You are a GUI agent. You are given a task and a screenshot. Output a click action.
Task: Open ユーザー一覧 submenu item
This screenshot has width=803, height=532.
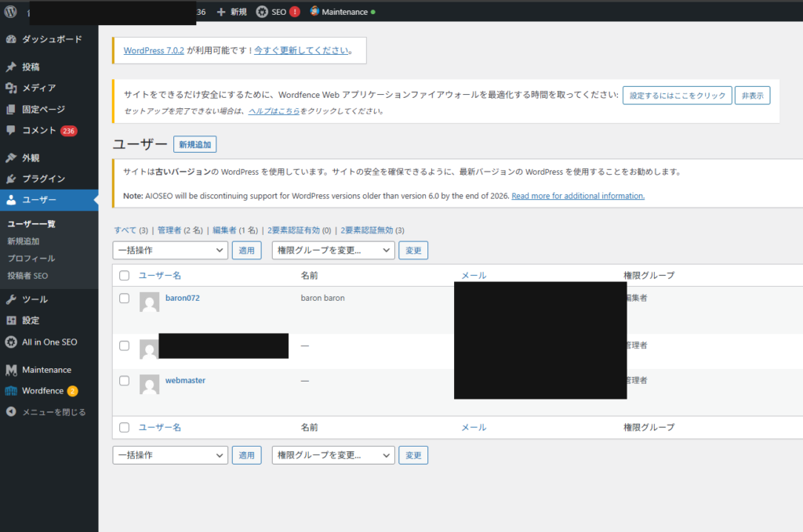(31, 224)
